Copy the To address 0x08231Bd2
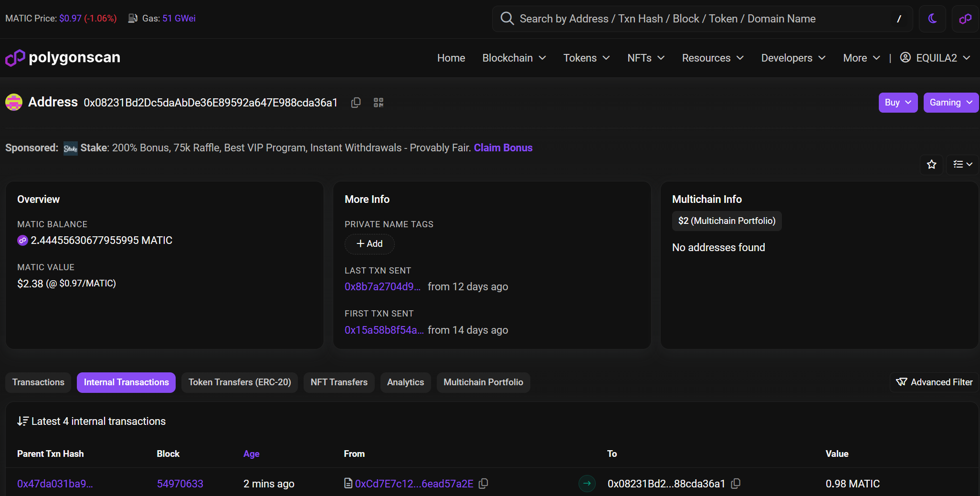 coord(736,484)
